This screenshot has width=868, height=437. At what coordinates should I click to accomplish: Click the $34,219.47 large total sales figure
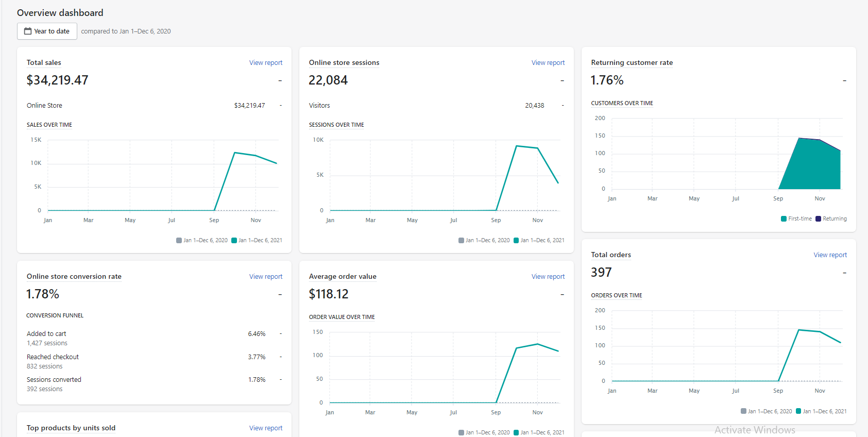click(57, 80)
